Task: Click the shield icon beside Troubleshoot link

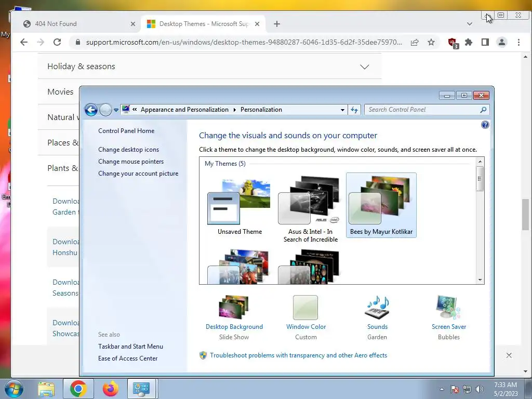Action: [203, 355]
